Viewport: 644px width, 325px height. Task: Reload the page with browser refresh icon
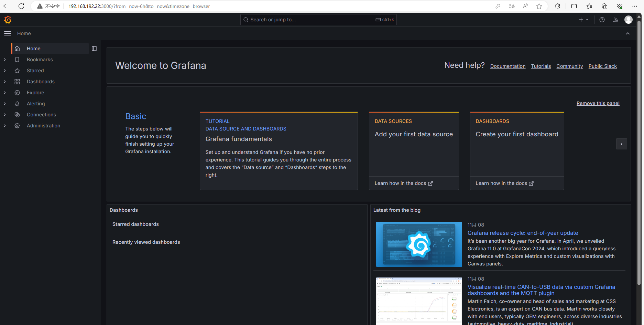21,6
